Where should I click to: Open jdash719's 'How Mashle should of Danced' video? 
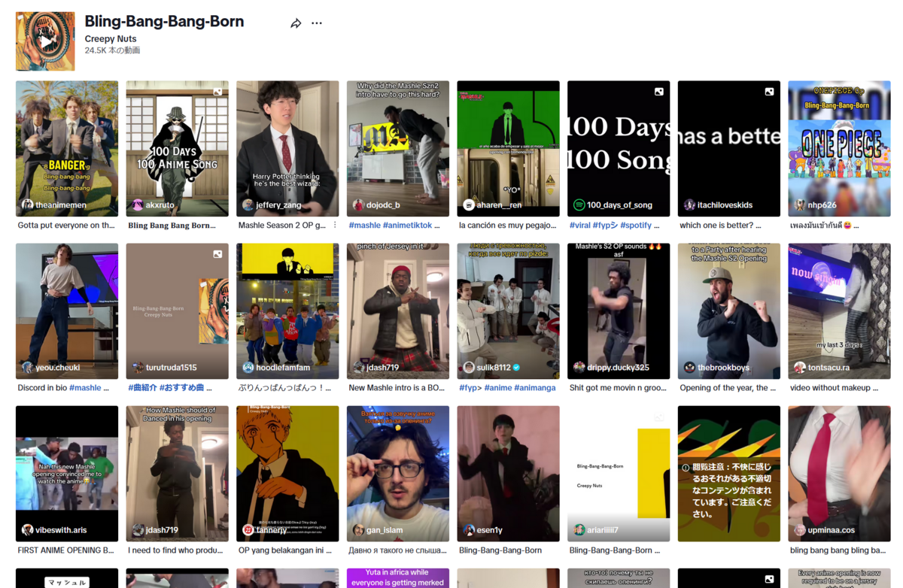[177, 473]
